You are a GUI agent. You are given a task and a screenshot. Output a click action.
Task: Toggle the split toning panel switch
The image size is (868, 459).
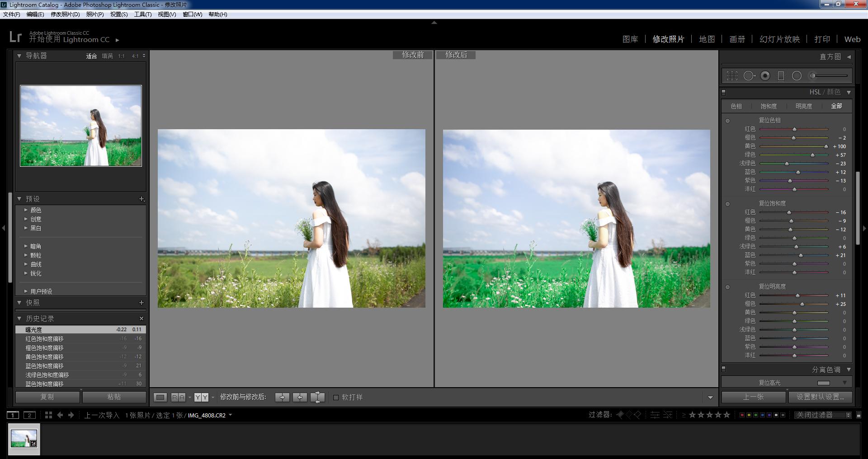click(x=724, y=370)
